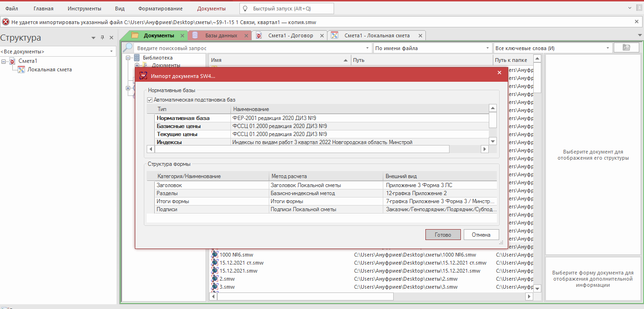This screenshot has width=644, height=309.
Task: Collapse the ribbon with the chevron arrow
Action: pyautogui.click(x=629, y=9)
